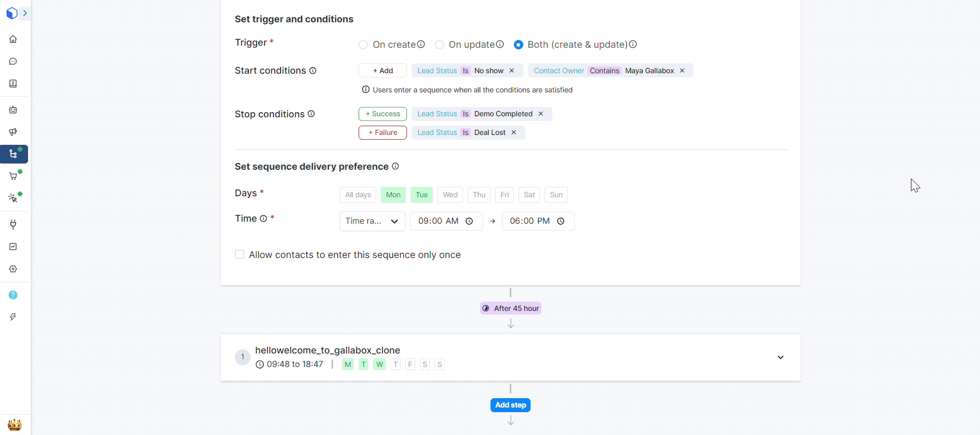Click the + Success stop condition button
Image resolution: width=980 pixels, height=435 pixels.
point(382,114)
